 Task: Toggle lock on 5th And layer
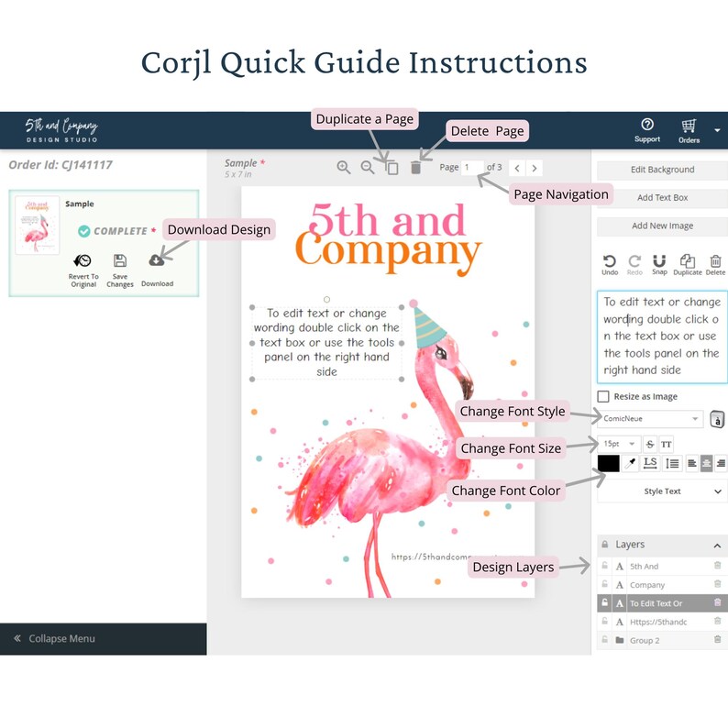point(604,566)
